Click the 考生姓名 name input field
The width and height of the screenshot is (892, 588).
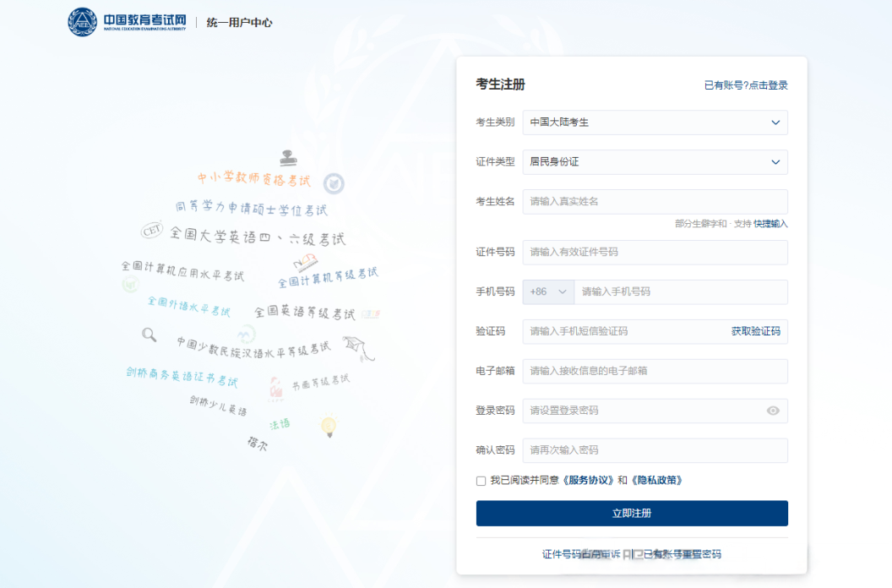click(x=655, y=202)
